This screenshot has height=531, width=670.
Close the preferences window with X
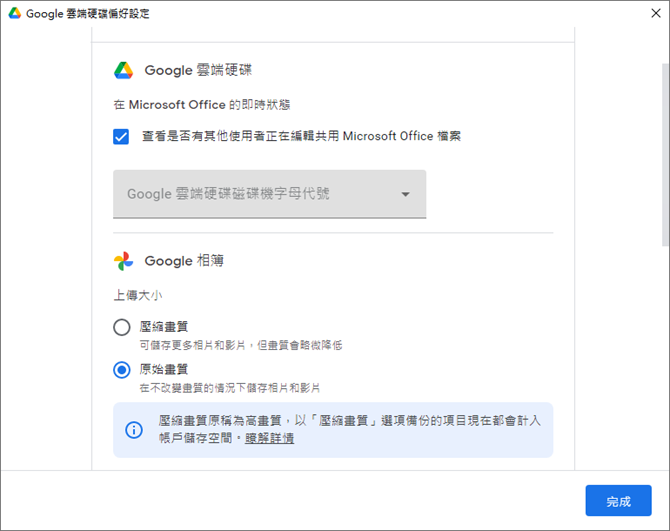656,13
